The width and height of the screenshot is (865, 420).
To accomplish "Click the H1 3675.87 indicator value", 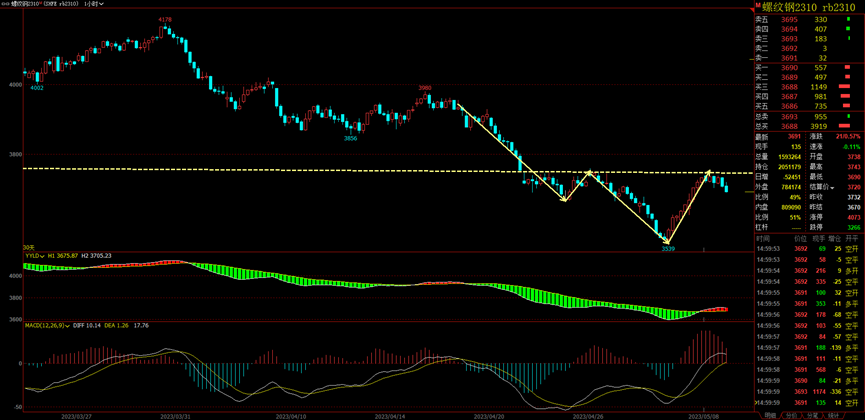I will pos(64,256).
